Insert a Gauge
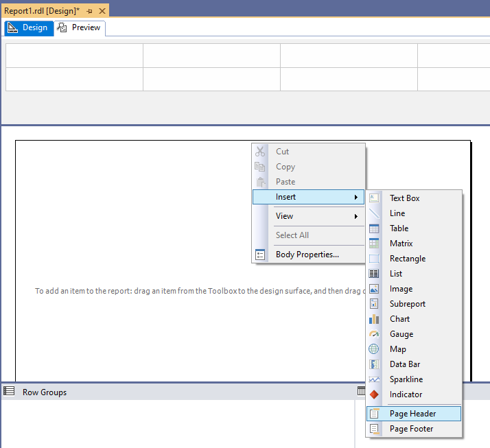Screen dimensions: 490x448 point(414,334)
